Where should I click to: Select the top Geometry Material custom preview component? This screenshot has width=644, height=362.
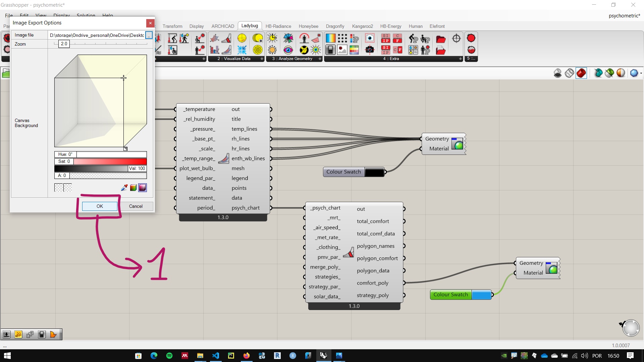(x=443, y=144)
